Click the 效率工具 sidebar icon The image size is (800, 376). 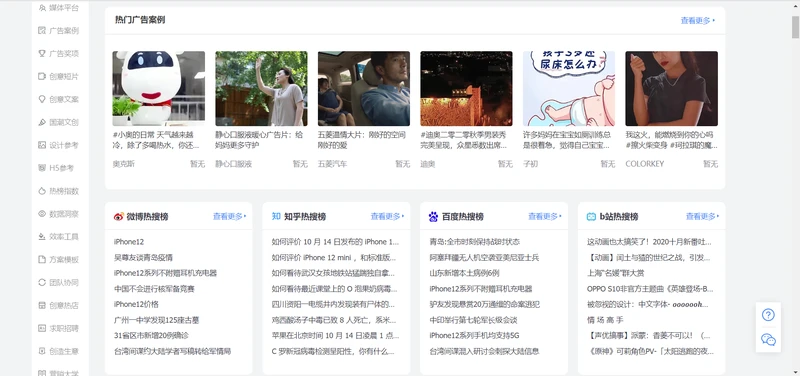[42, 237]
